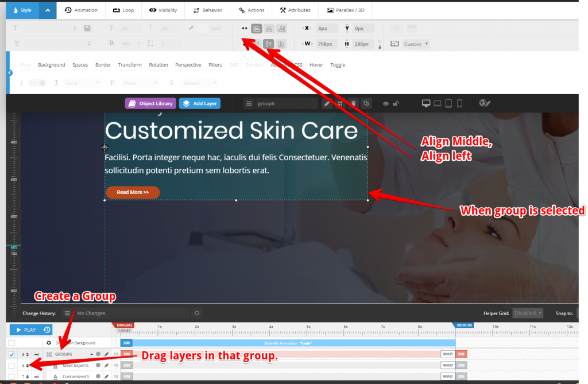Open the Helper Grid Disabled dropdown
Screen dimensions: 588x384
pos(528,313)
